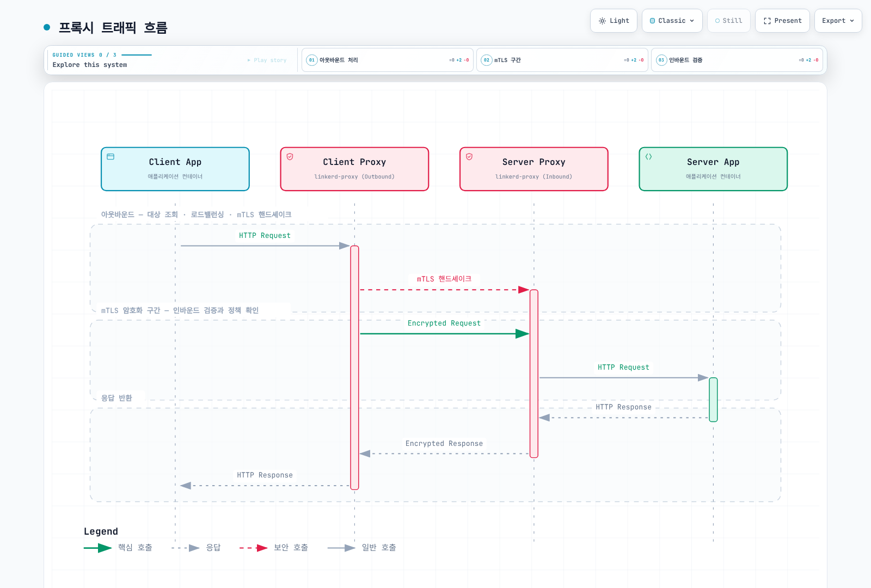Select guided view 03 인바운드 검증
This screenshot has width=871, height=588.
[x=737, y=60]
